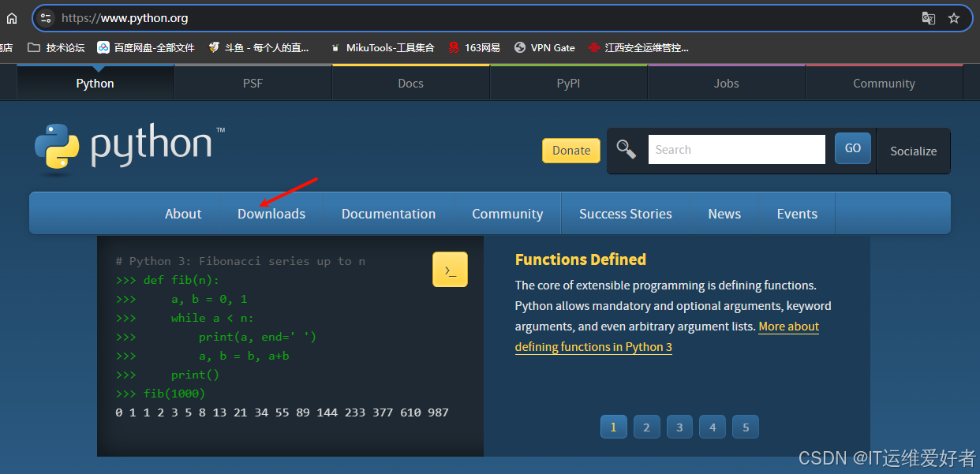This screenshot has width=980, height=474.
Task: Click the code line 'while a < n:'
Action: point(213,318)
